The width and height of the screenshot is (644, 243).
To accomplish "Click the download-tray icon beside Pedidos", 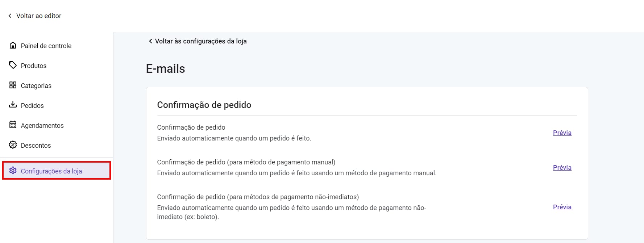I will point(13,105).
